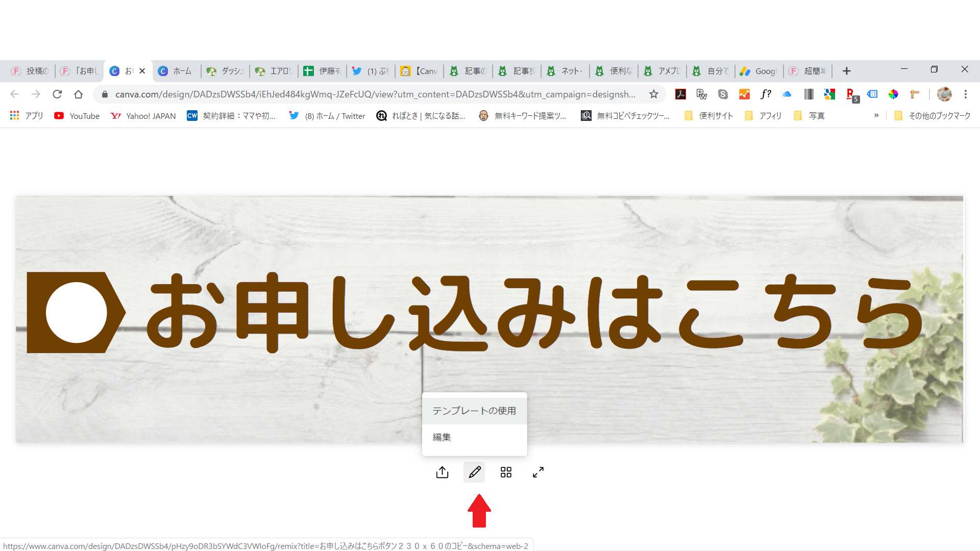
Task: Open a new browser tab
Action: coord(846,71)
